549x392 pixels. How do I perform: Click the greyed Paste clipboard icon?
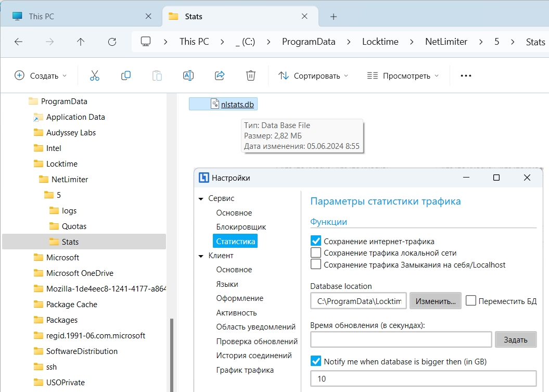(157, 75)
